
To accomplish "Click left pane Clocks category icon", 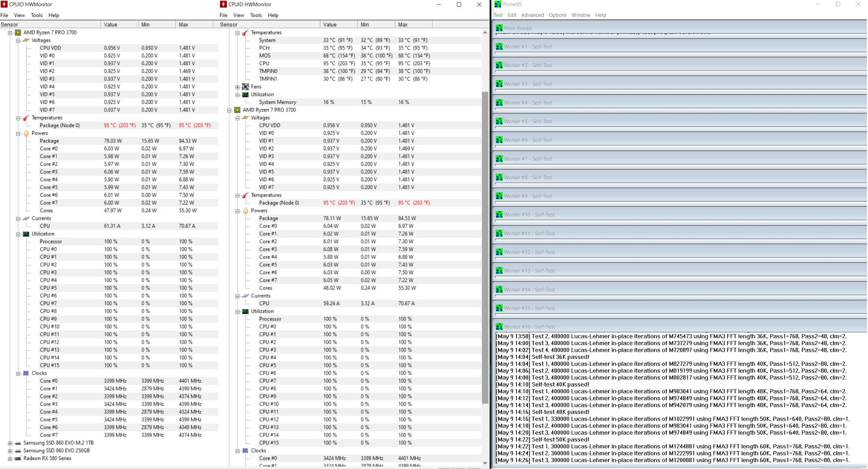I will tap(26, 373).
